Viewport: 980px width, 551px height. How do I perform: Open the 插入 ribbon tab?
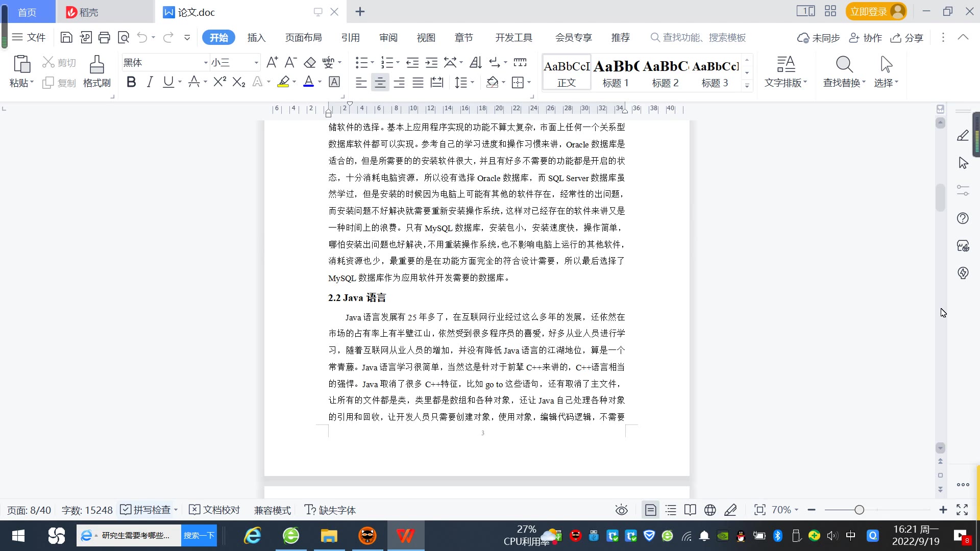coord(256,38)
